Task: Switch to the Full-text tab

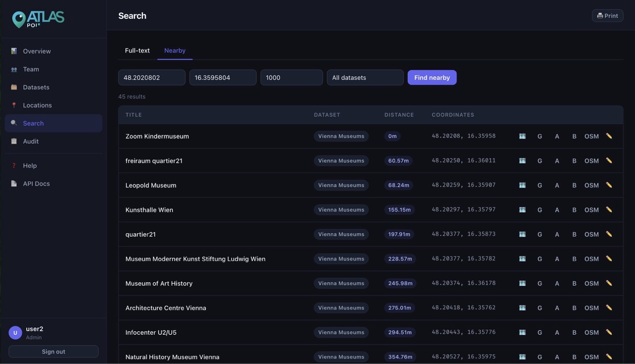Action: point(137,51)
